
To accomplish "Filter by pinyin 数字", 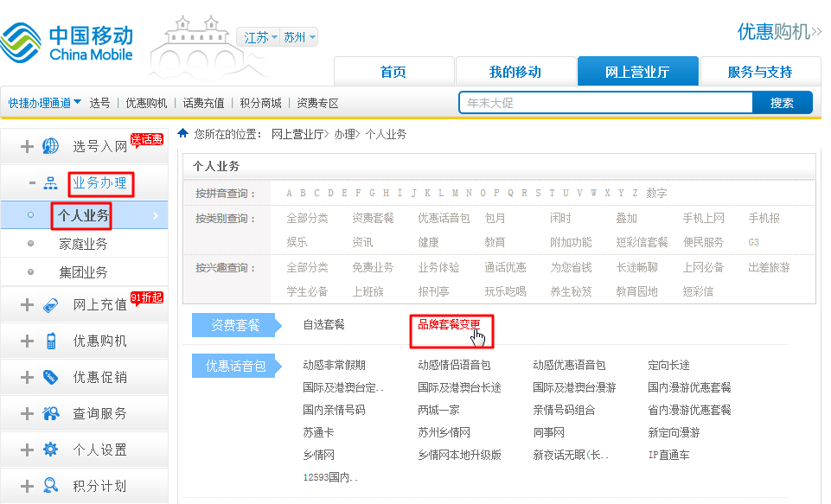I will click(656, 193).
